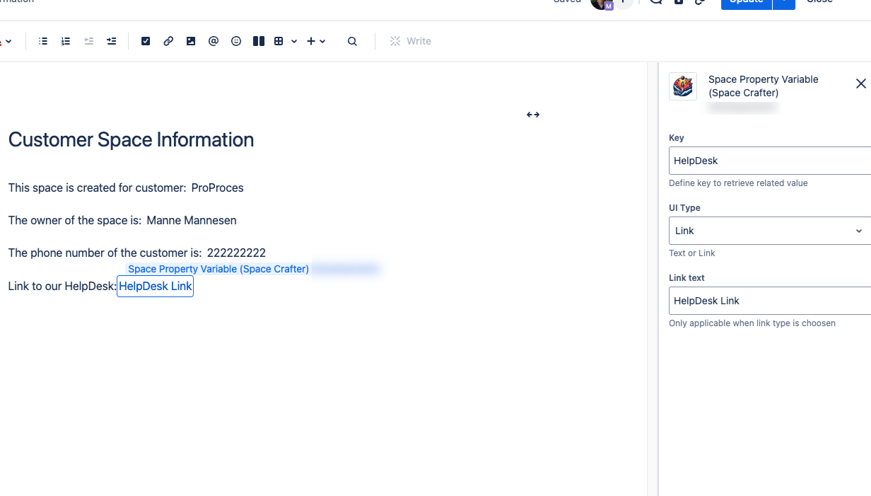
Task: Indent the current item
Action: coord(112,41)
